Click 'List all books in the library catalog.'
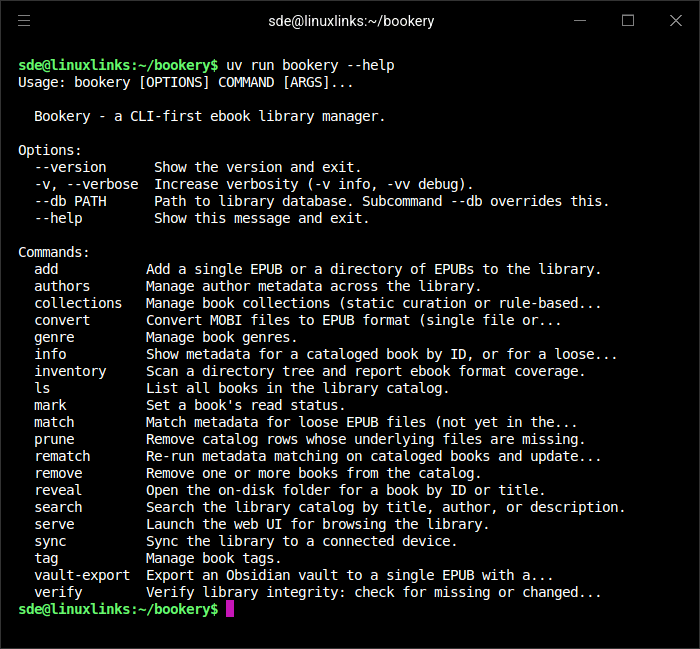Image resolution: width=700 pixels, height=649 pixels. click(x=297, y=388)
